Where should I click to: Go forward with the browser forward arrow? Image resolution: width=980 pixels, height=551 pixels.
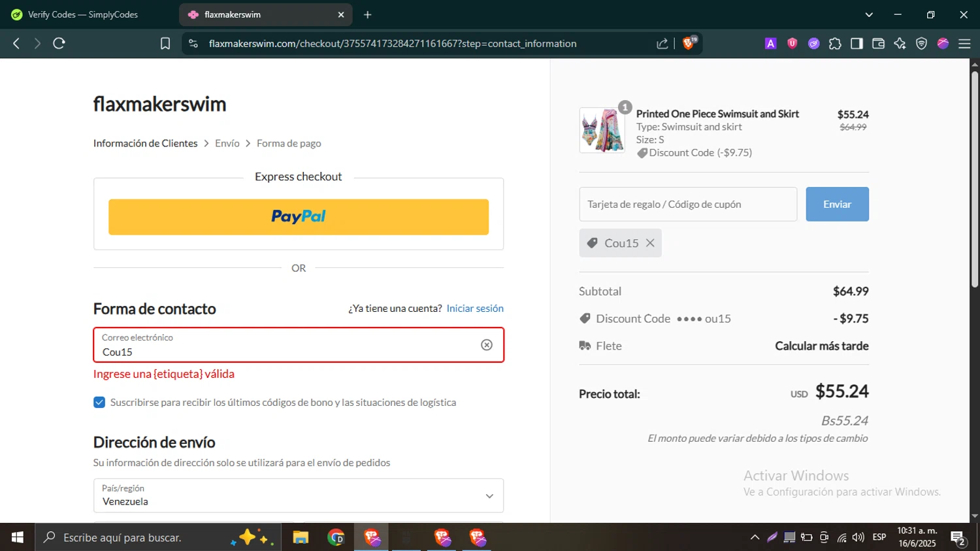coord(37,43)
